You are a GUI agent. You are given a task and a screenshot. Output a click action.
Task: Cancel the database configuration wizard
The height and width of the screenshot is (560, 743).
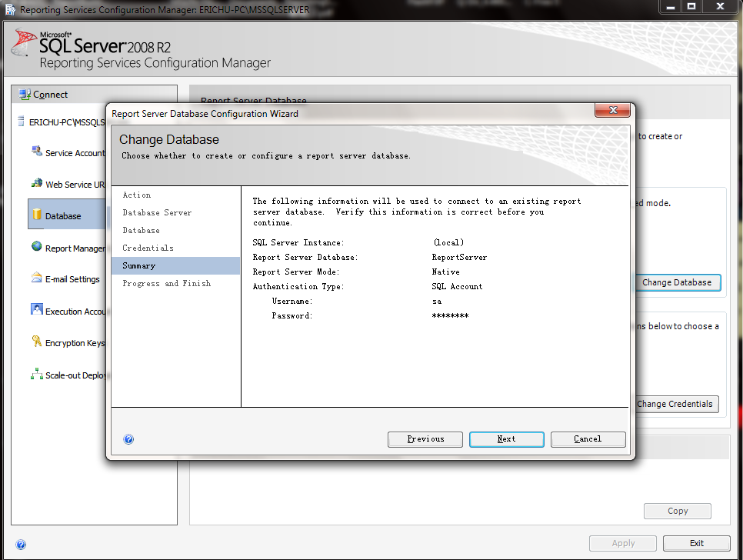[x=588, y=439]
